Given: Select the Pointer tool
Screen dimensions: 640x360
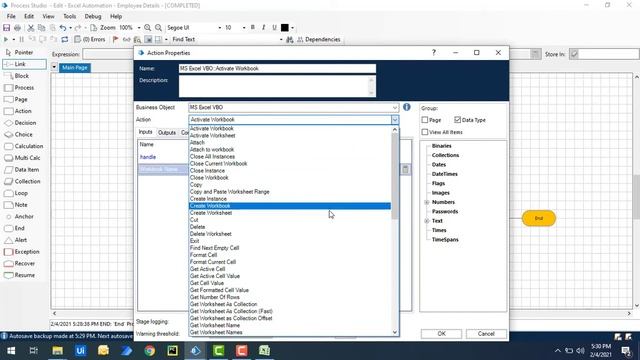Looking at the screenshot, I should [x=24, y=53].
